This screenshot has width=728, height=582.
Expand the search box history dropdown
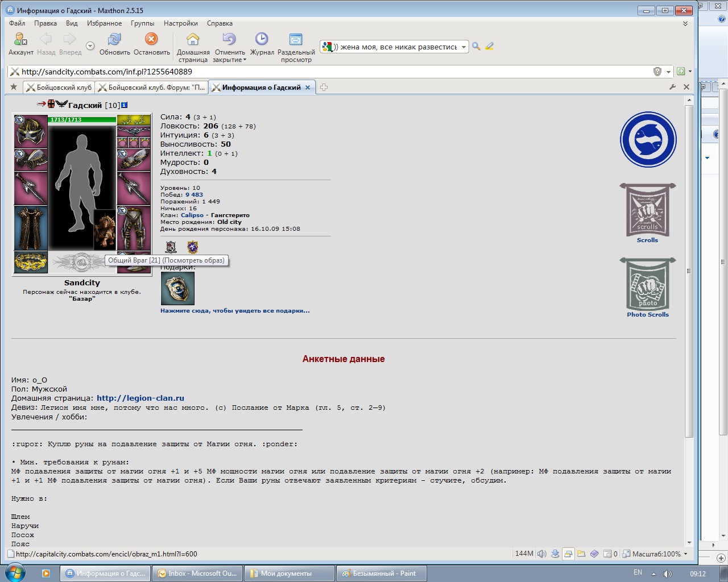464,47
